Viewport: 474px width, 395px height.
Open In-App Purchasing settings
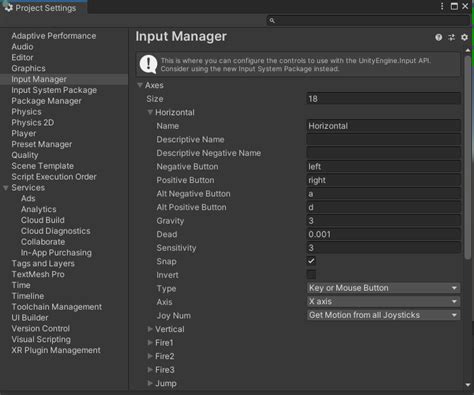[x=56, y=253]
